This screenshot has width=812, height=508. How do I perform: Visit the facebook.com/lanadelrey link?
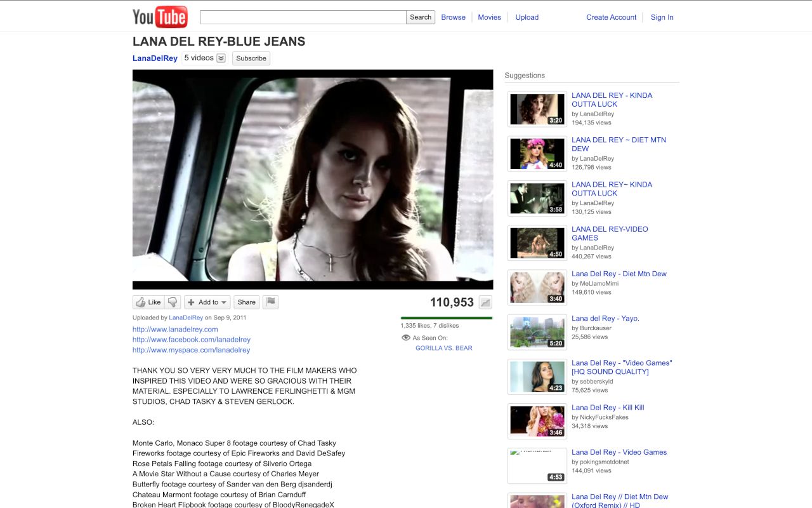click(x=192, y=340)
